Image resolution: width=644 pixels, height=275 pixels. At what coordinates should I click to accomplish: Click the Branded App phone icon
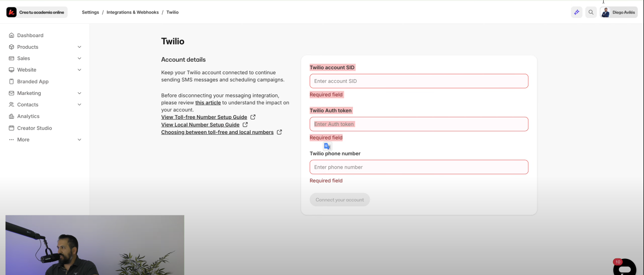click(x=12, y=81)
